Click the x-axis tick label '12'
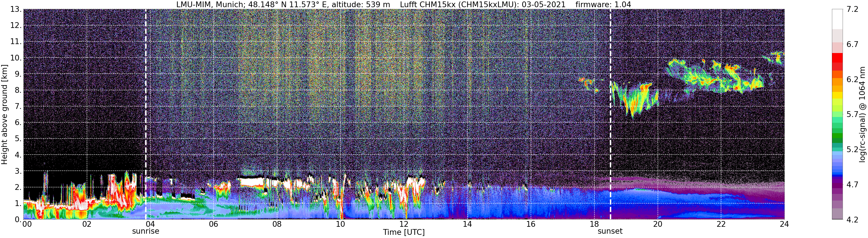 [x=404, y=224]
